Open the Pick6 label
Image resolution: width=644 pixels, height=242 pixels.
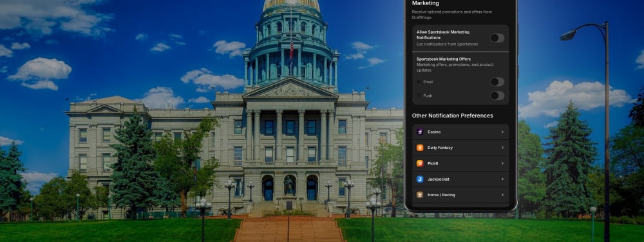tap(433, 163)
